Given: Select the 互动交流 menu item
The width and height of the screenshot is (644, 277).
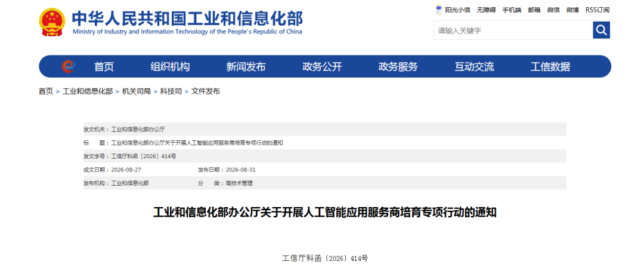Looking at the screenshot, I should tap(474, 67).
